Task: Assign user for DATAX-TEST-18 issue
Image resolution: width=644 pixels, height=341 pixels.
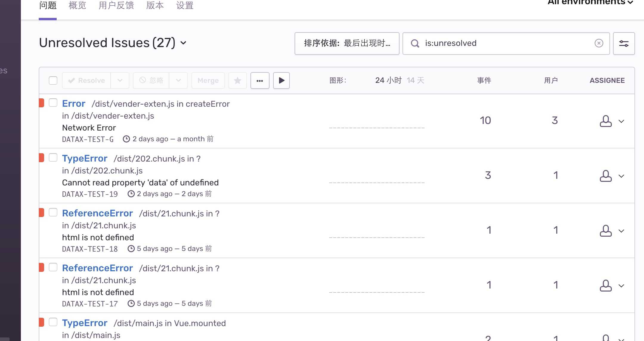Action: (x=606, y=231)
